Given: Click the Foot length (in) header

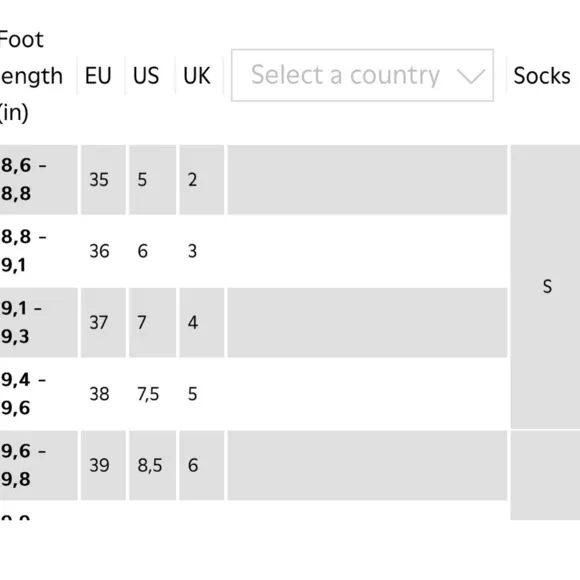Looking at the screenshot, I should (x=31, y=76).
